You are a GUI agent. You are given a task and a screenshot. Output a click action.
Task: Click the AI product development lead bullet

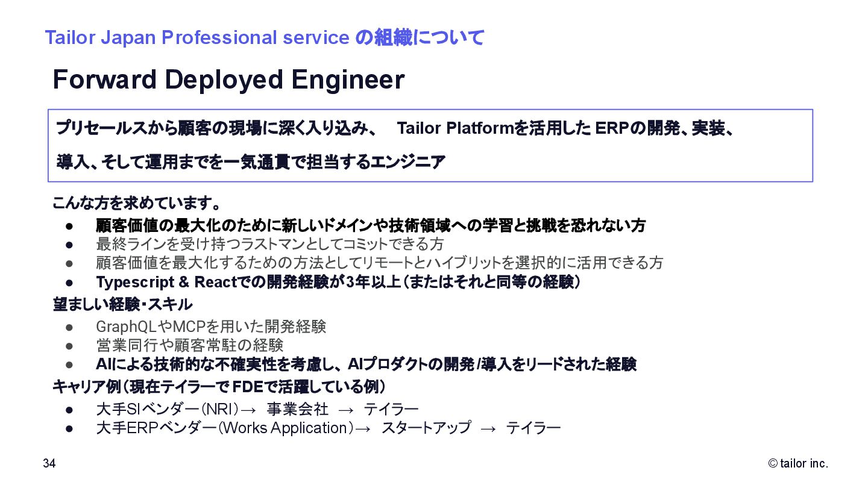pyautogui.click(x=366, y=364)
